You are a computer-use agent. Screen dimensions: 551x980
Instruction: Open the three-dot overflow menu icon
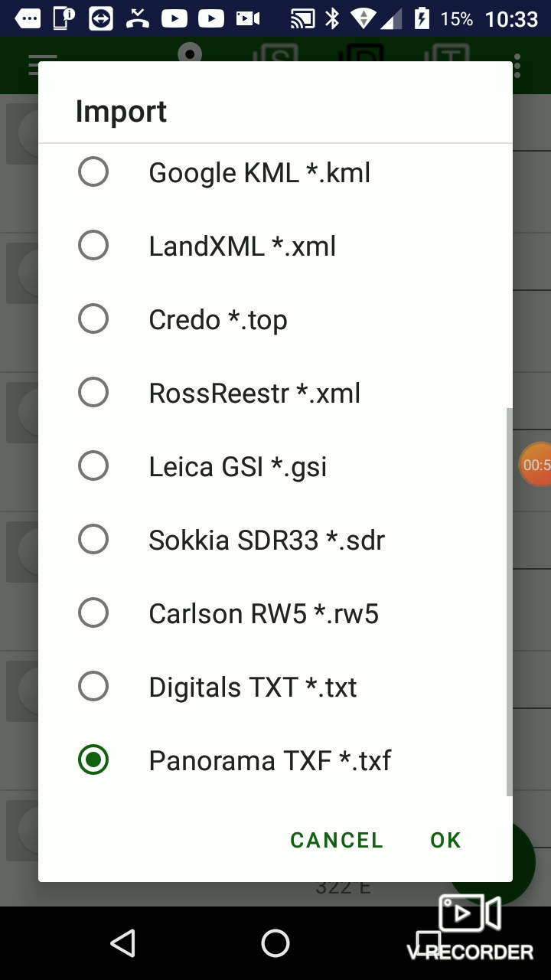pyautogui.click(x=518, y=66)
